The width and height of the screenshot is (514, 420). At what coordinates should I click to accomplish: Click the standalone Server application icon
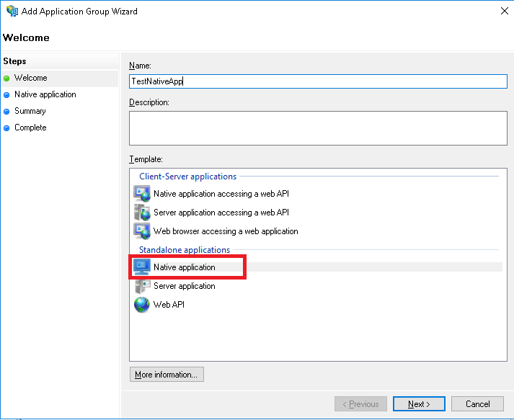141,286
